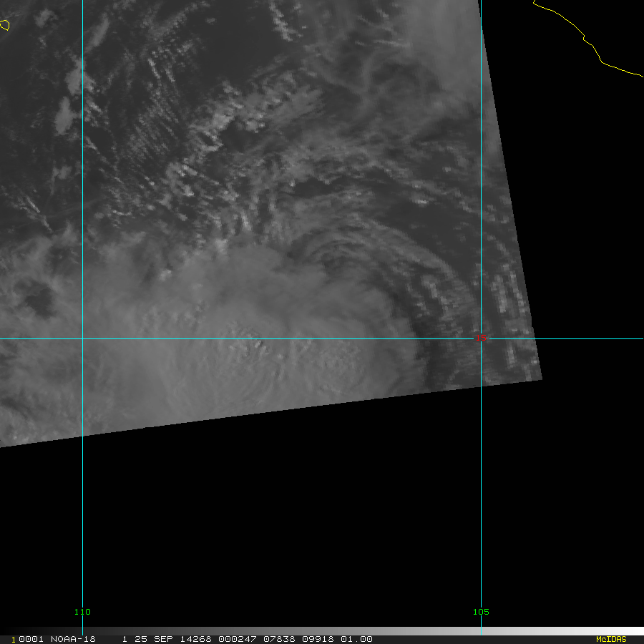
Task: Click the mid-gray section of grayscale bar
Action: pyautogui.click(x=321, y=631)
